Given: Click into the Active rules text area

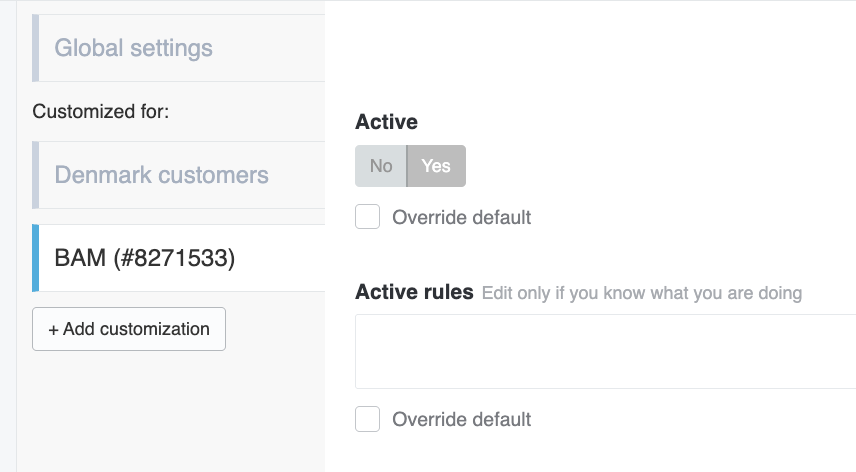Looking at the screenshot, I should (x=605, y=351).
